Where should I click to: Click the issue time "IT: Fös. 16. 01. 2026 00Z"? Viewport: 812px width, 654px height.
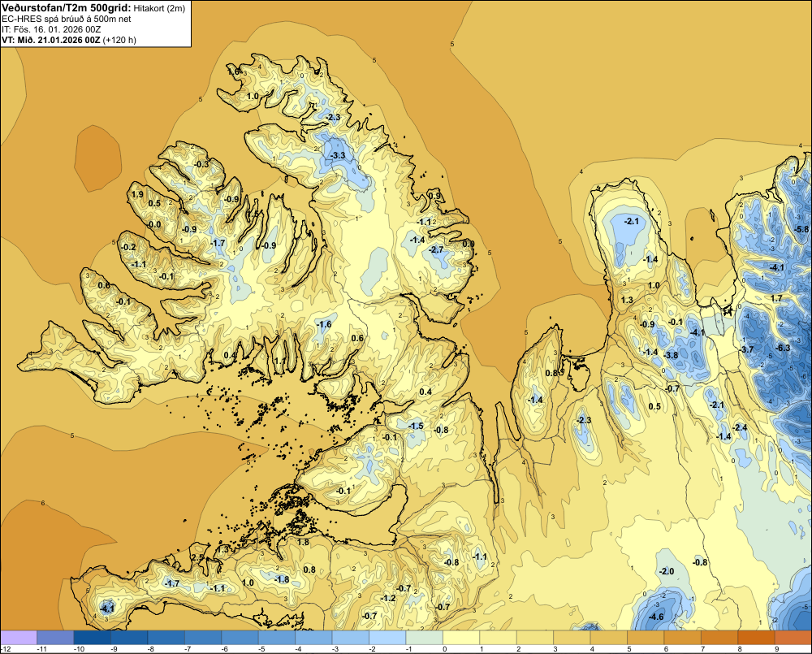(51, 29)
